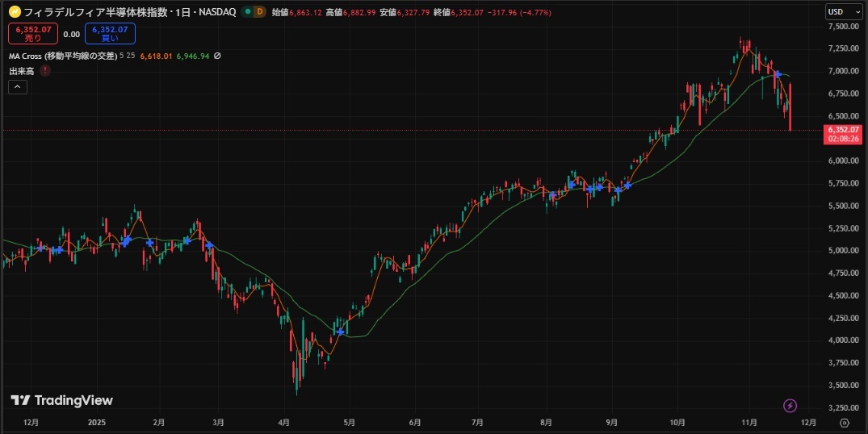Screen dimensions: 868x434
Task: Click the purple lightning bolt icon
Action: click(790, 406)
